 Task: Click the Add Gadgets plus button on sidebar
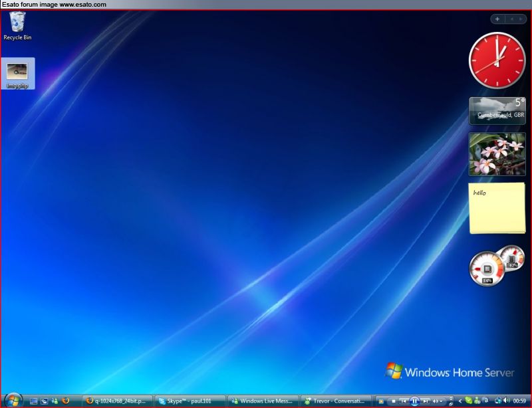point(497,19)
